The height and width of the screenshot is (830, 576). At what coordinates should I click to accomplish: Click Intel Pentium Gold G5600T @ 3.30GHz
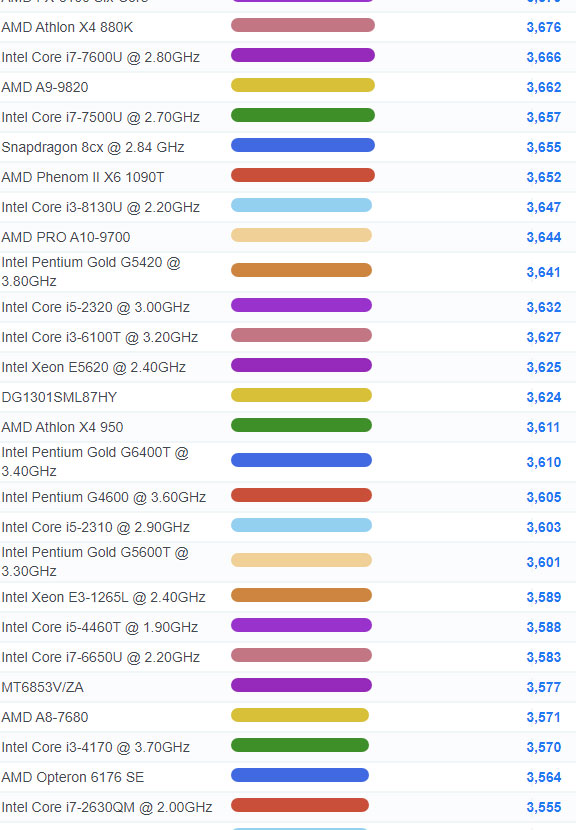click(95, 562)
